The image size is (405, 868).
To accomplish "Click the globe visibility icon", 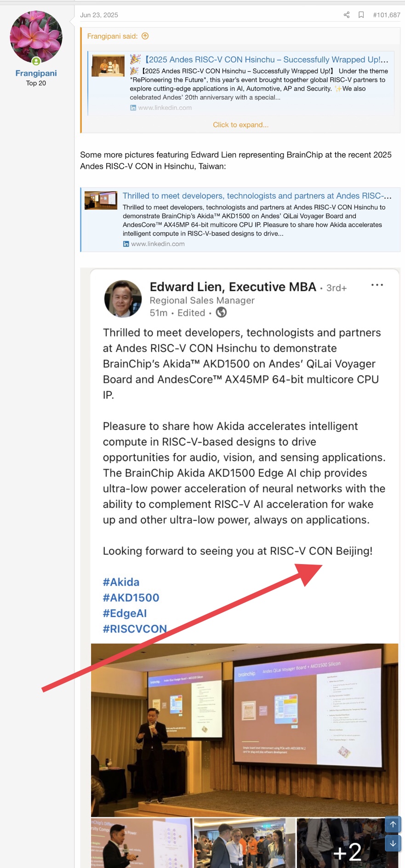I will 221,313.
